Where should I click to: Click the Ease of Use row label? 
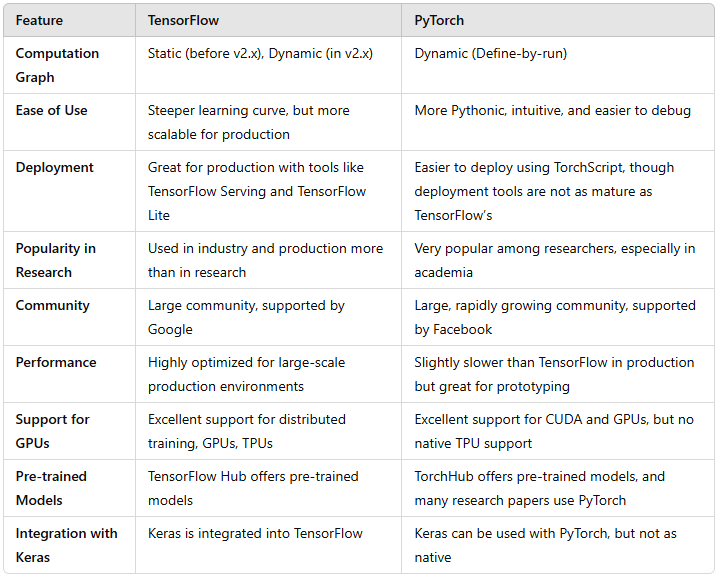point(51,110)
